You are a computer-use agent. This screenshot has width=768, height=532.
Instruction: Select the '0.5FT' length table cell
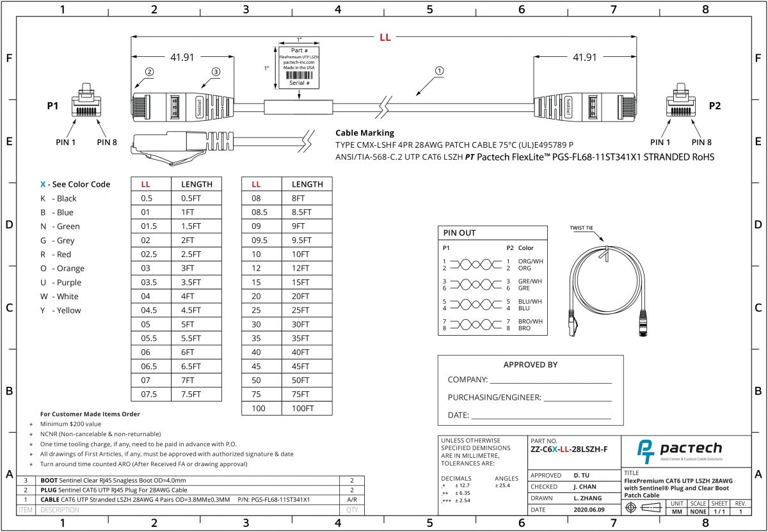tap(196, 198)
